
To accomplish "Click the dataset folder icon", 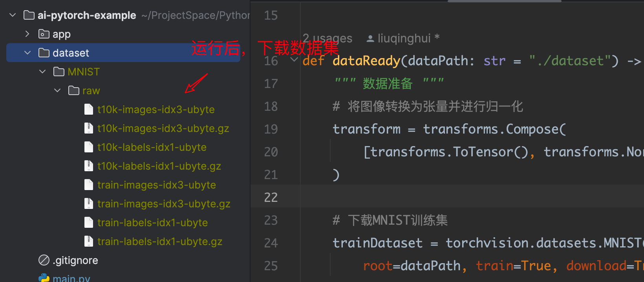I will click(x=44, y=53).
